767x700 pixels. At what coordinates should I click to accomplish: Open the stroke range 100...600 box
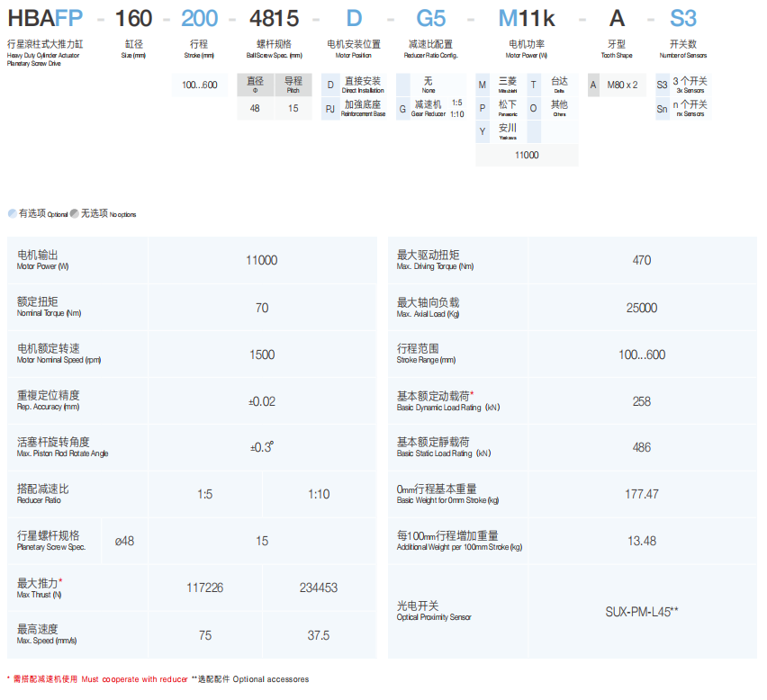pyautogui.click(x=200, y=85)
